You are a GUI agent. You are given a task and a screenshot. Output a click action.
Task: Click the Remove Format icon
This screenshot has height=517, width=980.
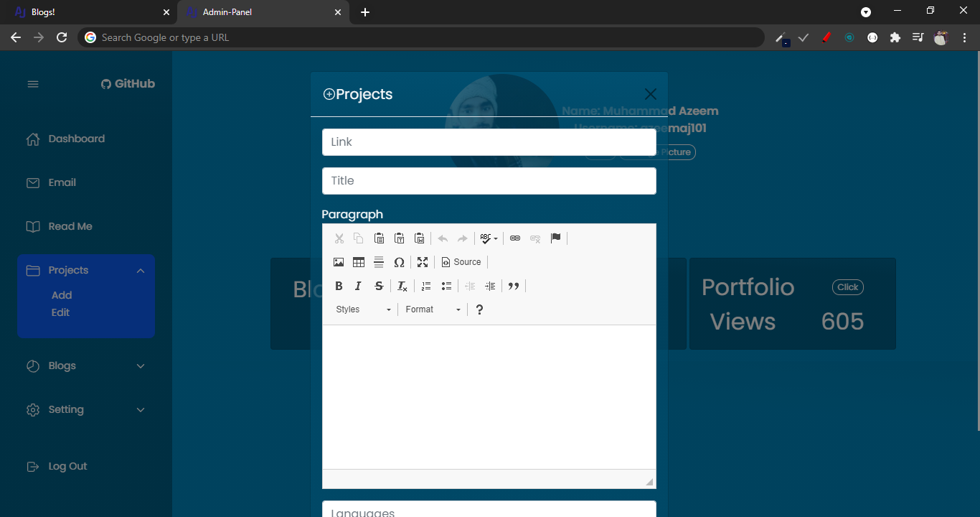(402, 286)
